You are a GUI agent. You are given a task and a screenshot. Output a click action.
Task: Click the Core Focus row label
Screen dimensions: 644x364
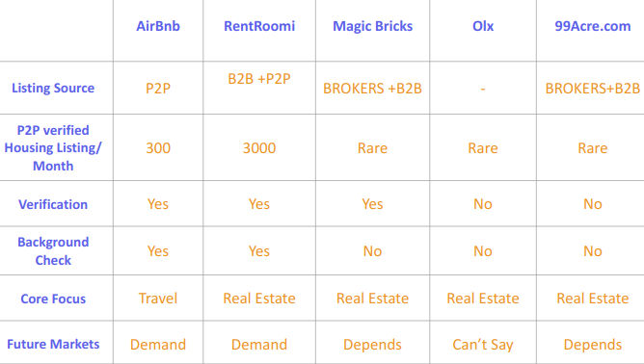tap(53, 299)
